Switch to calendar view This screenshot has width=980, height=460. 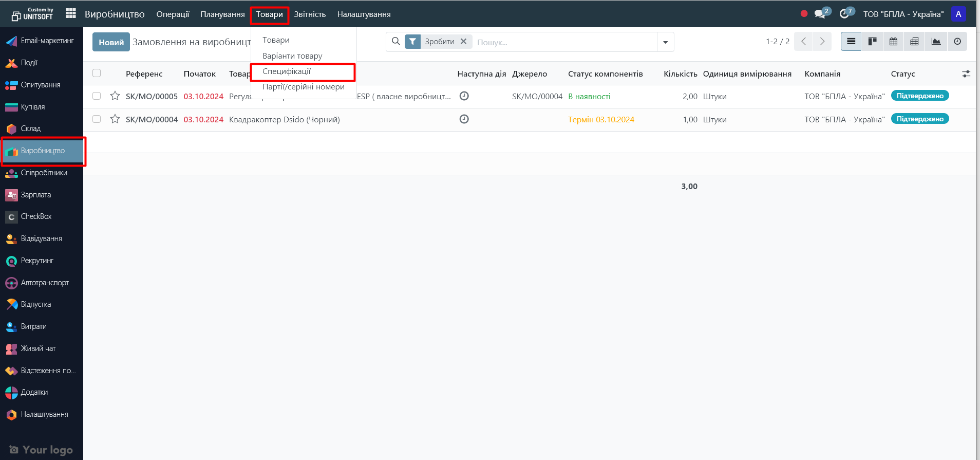click(893, 42)
